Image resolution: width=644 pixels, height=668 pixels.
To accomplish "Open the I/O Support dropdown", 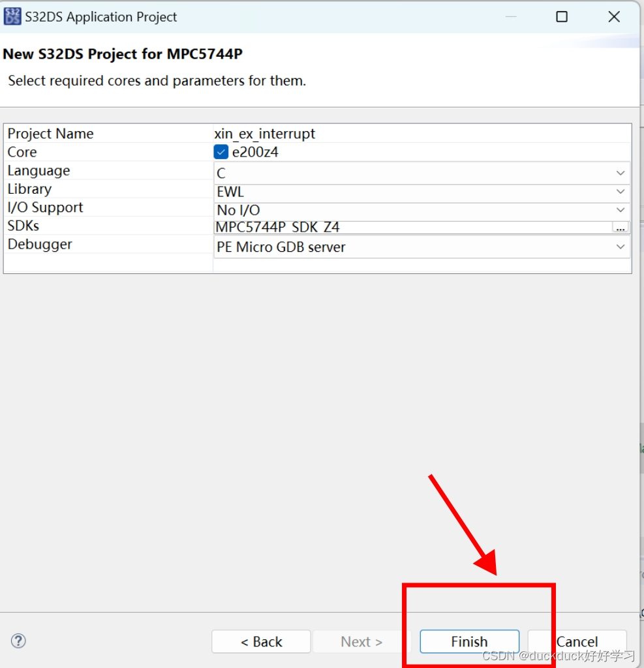I will [422, 210].
